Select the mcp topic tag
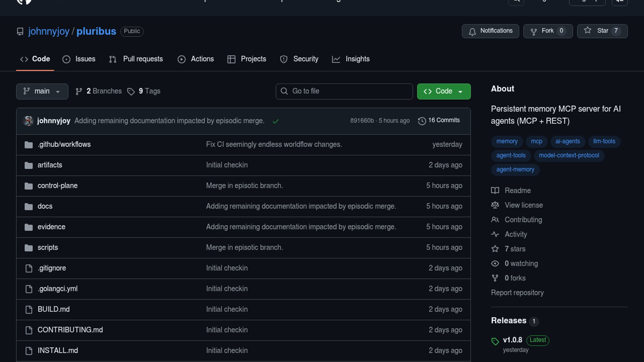Screen dimensions: 644x362 [x=536, y=141]
